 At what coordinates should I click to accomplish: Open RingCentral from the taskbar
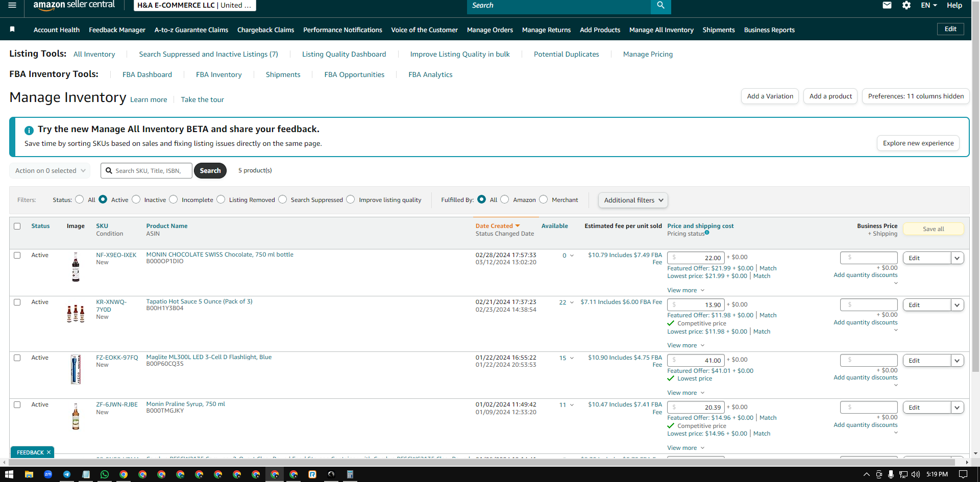[312, 474]
